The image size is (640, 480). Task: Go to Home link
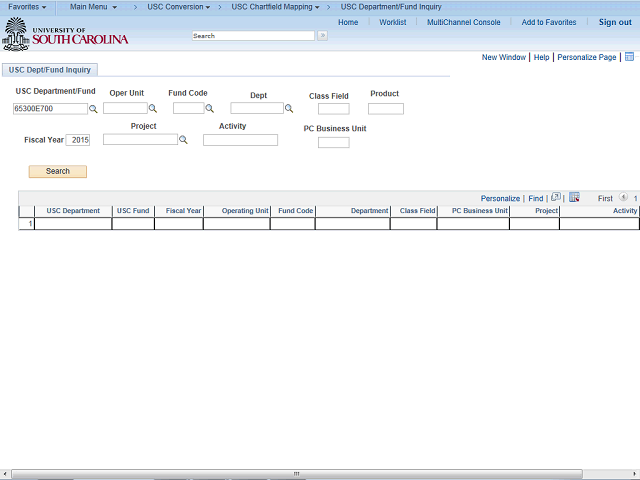[x=348, y=22]
